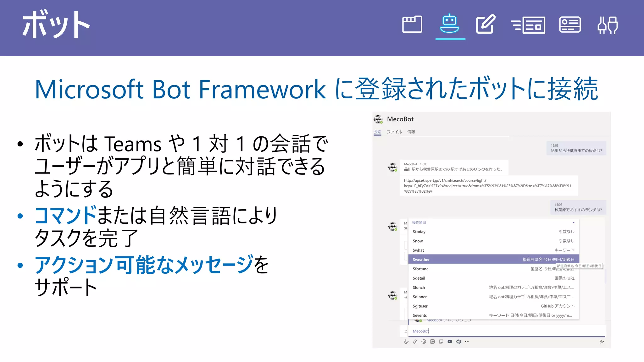This screenshot has height=362, width=644.
Task: Click the attach paperclip icon
Action: pyautogui.click(x=415, y=342)
